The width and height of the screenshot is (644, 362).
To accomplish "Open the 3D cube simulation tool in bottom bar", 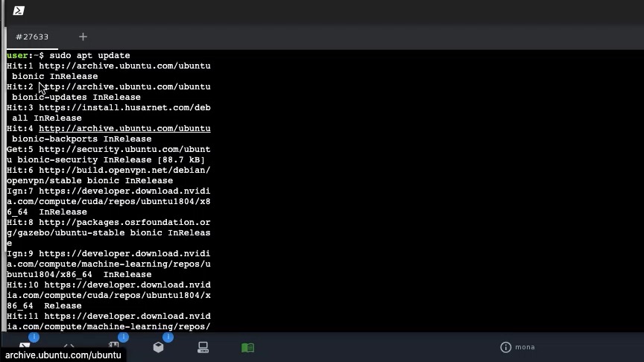I will (159, 347).
